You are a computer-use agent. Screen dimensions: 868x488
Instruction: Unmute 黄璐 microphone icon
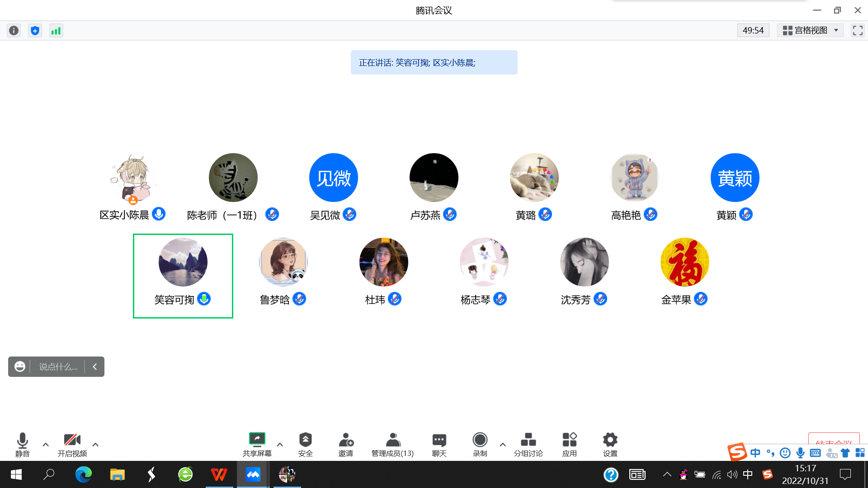click(545, 214)
